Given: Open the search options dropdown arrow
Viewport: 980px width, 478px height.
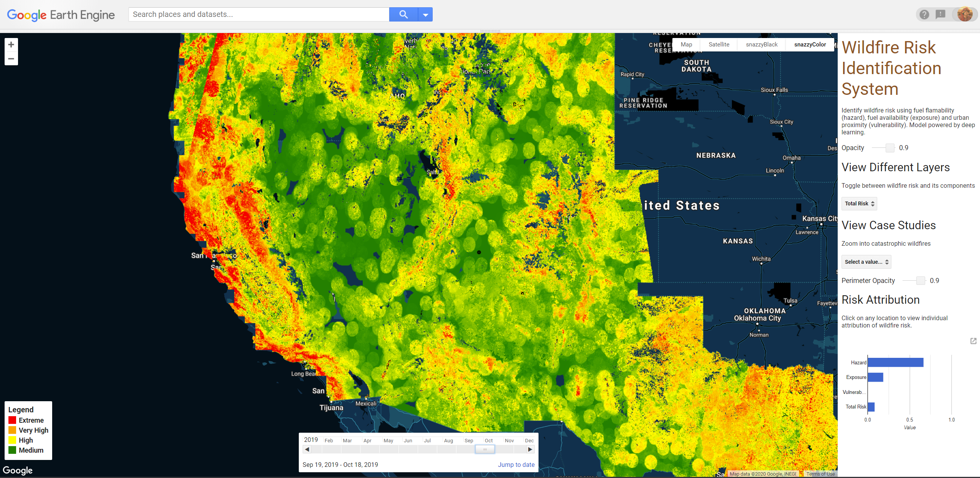Looking at the screenshot, I should click(425, 15).
